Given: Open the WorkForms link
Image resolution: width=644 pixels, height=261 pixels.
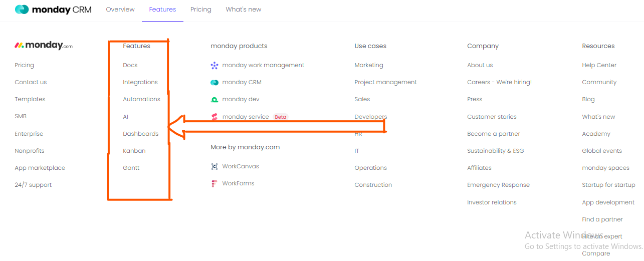Looking at the screenshot, I should click(x=239, y=183).
